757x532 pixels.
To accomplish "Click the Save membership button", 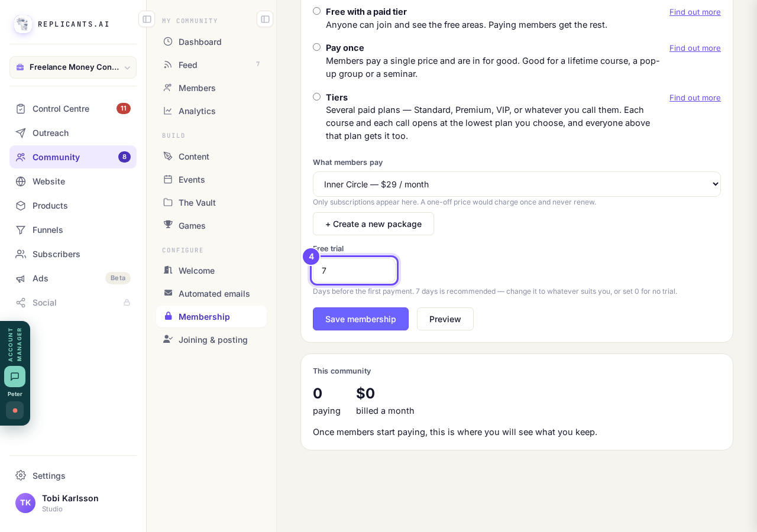I will click(x=361, y=319).
